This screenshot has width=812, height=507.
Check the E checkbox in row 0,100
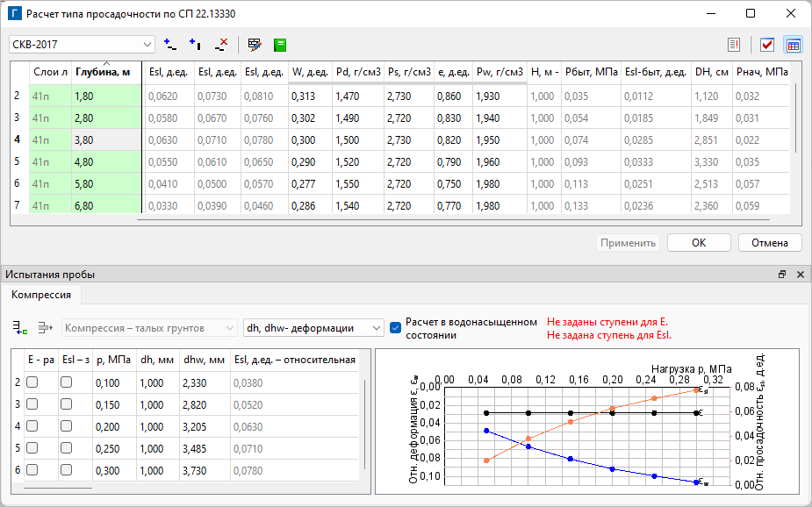(x=32, y=382)
